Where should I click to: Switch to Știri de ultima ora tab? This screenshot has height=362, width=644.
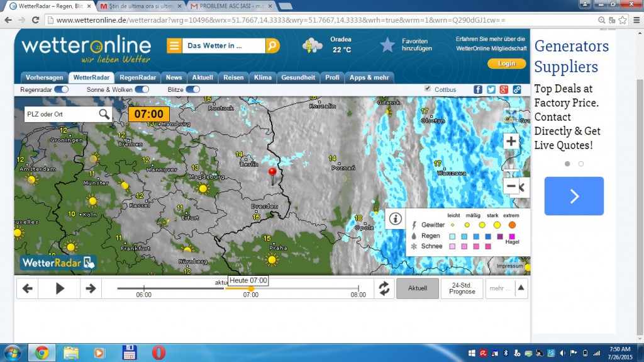click(140, 6)
